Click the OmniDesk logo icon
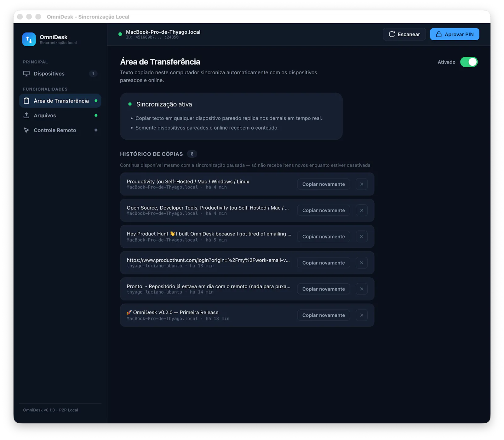 29,39
